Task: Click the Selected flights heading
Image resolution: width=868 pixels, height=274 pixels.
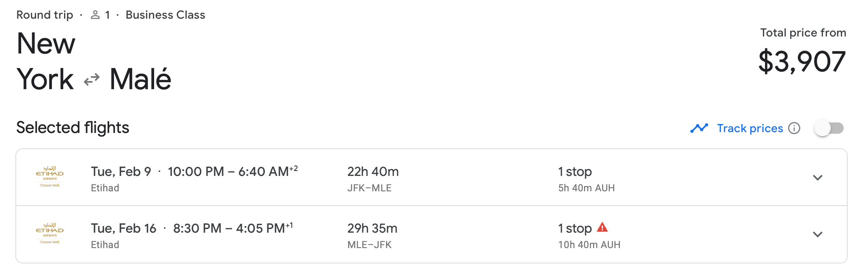Action: 73,128
